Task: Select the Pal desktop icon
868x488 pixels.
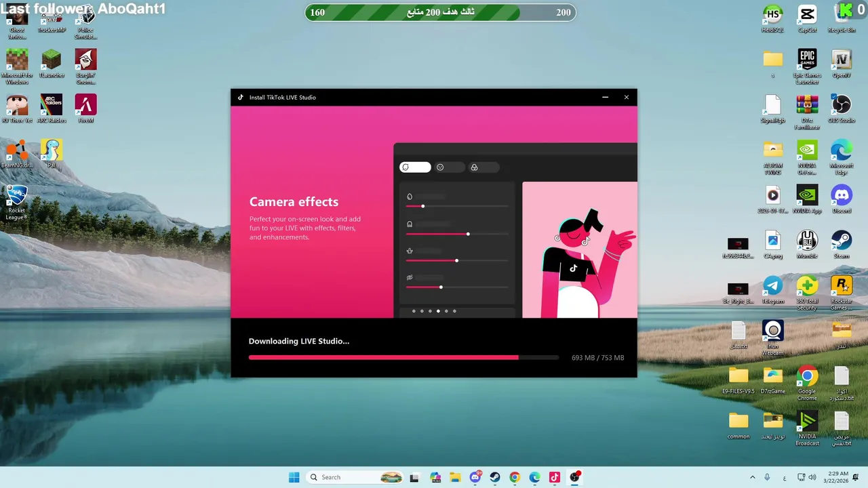Action: click(52, 154)
